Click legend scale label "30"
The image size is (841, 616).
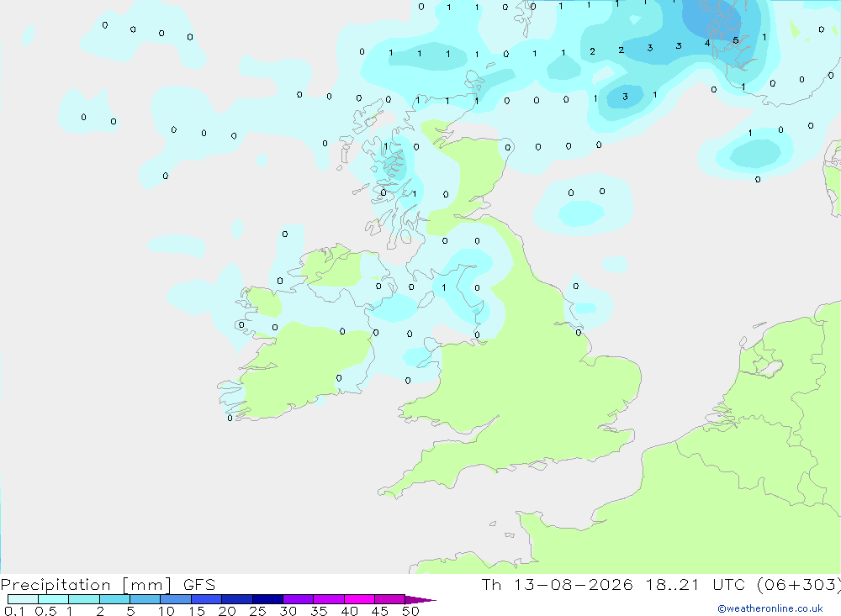click(288, 611)
